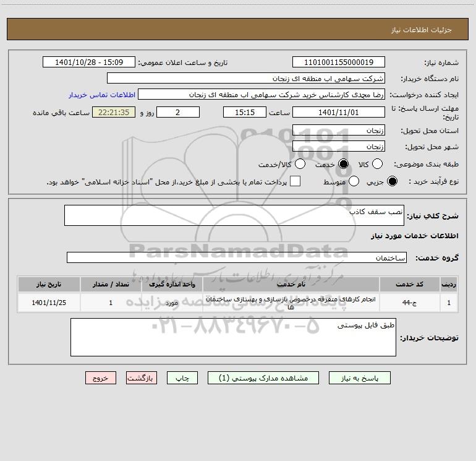Viewport: 476px width, 461px height.
Task: Click the پاسخ به نیاز button
Action: tap(359, 377)
